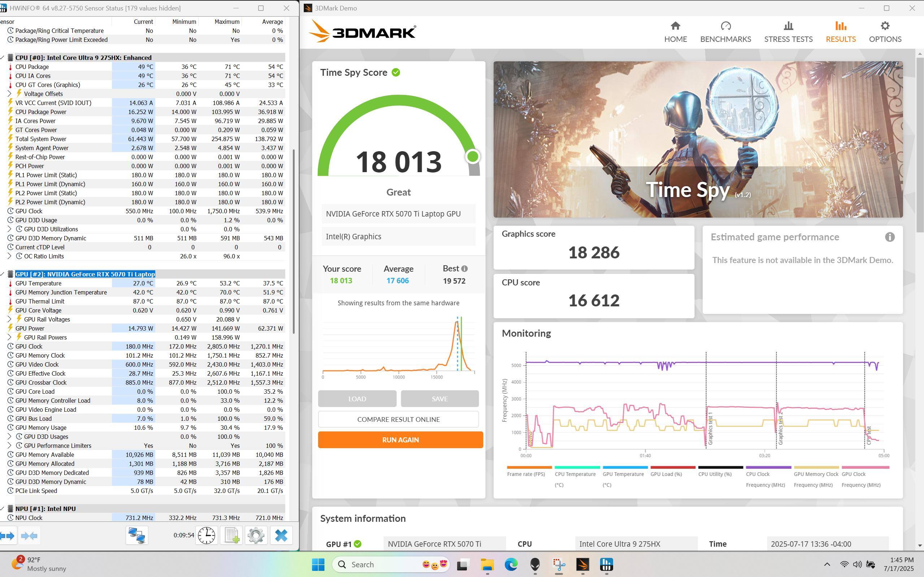Click the reset clock icon in HWiNFO
This screenshot has height=577, width=924.
[x=206, y=536]
